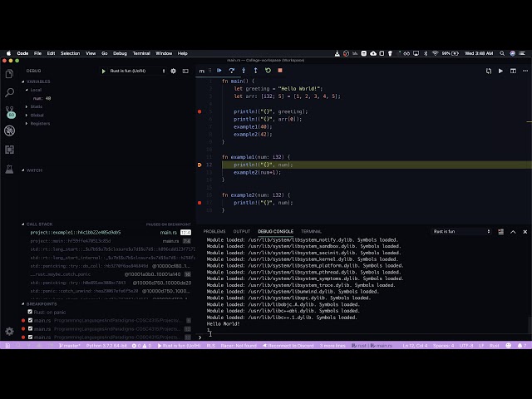
Task: Switch to the OUTPUT tab
Action: point(242,231)
